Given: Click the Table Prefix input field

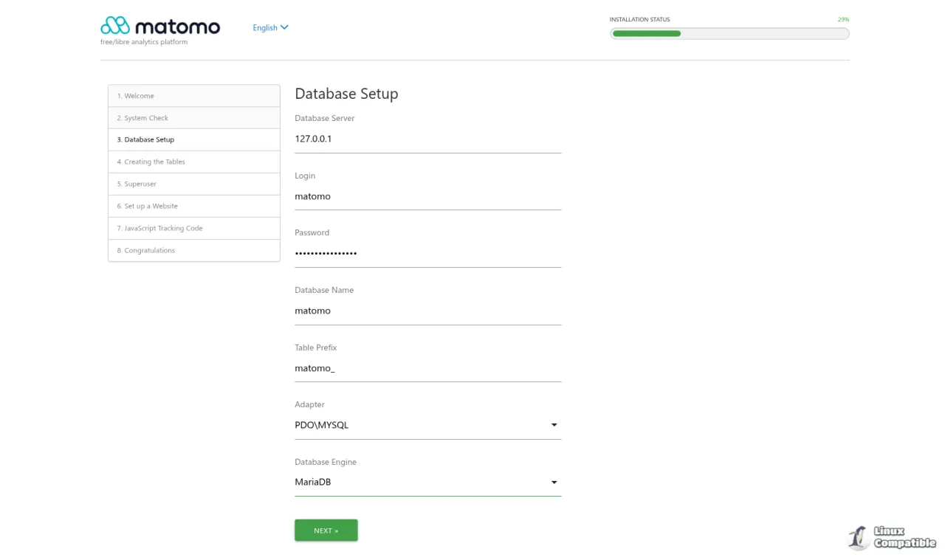Looking at the screenshot, I should (x=428, y=368).
